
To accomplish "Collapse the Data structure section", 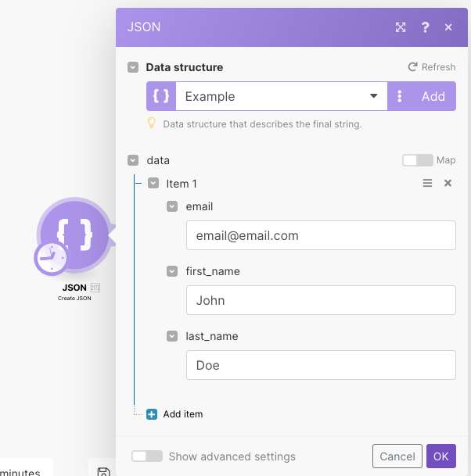I will 133,67.
